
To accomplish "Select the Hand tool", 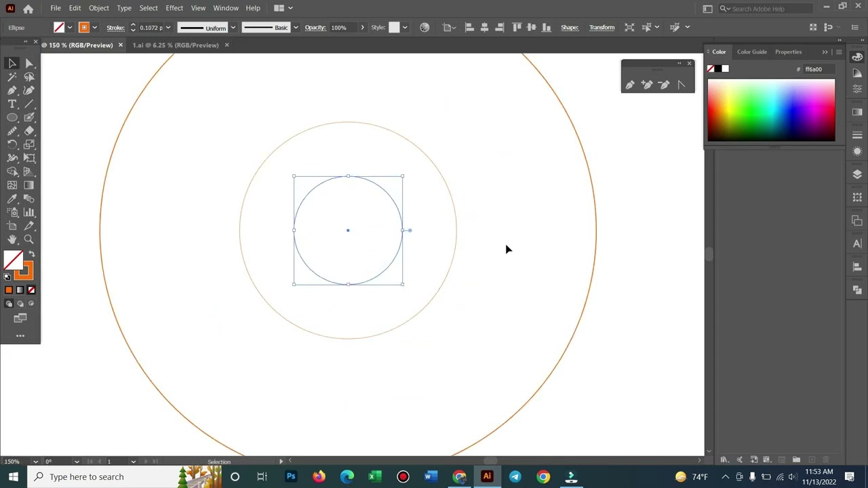I will click(x=12, y=239).
